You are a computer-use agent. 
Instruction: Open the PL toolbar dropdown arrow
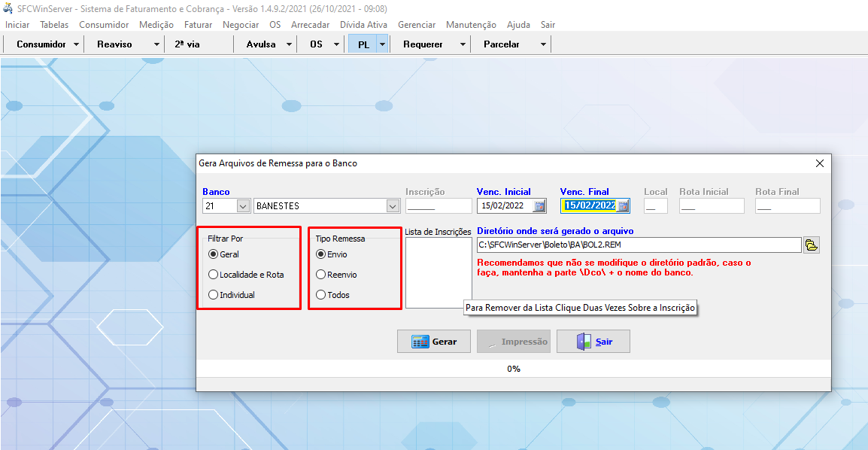(382, 44)
